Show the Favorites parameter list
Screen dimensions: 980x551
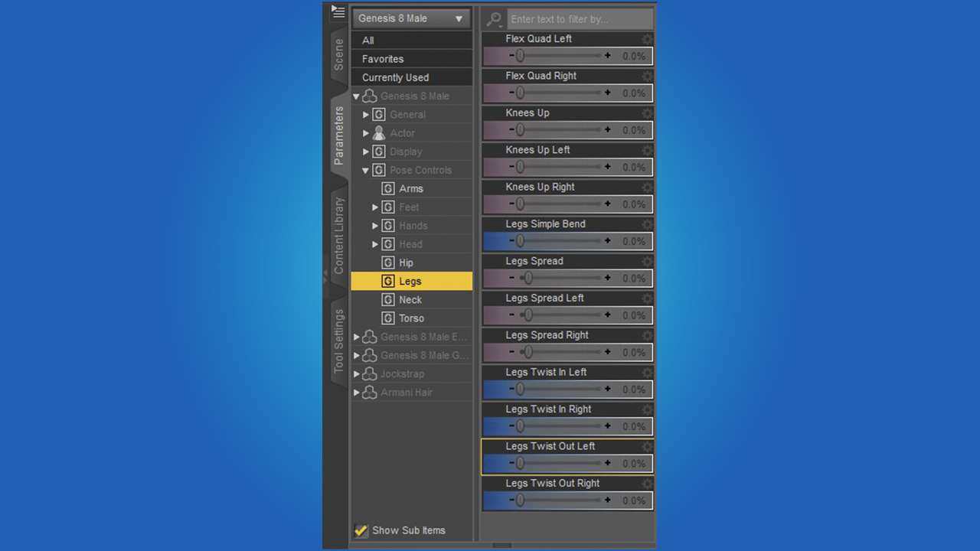pos(412,59)
